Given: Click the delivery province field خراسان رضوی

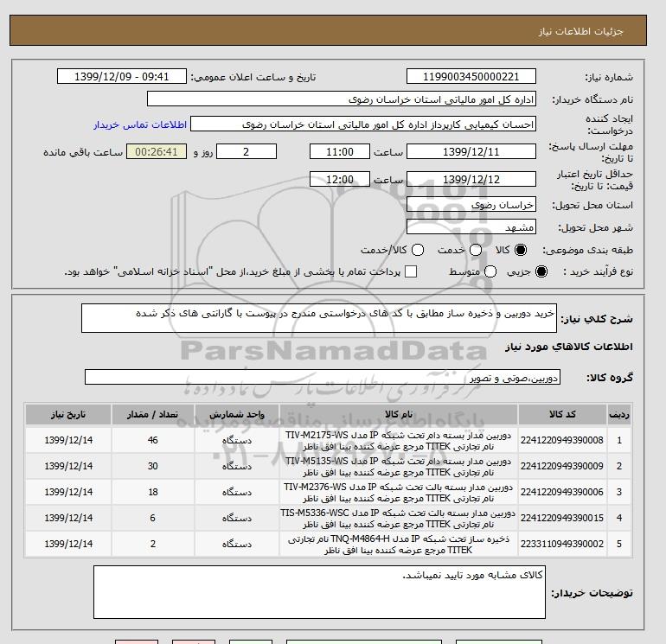Looking at the screenshot, I should (471, 205).
